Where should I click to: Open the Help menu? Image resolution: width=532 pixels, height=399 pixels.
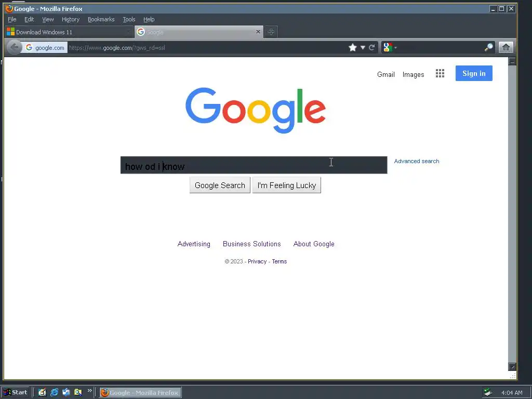click(x=149, y=19)
